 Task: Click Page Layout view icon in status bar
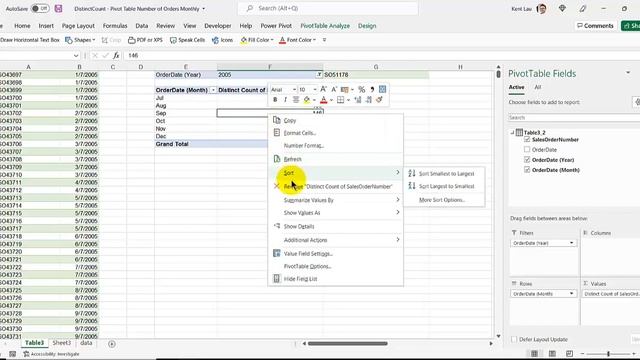pos(552,353)
